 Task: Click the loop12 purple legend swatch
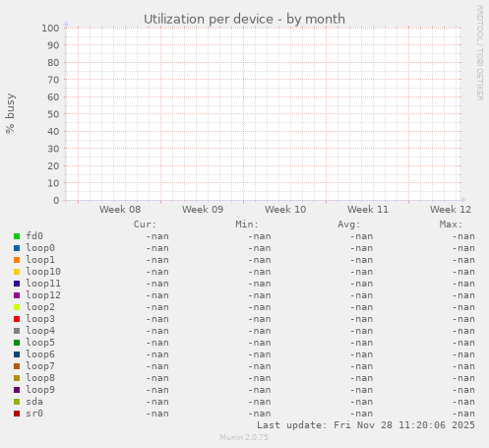(x=17, y=295)
